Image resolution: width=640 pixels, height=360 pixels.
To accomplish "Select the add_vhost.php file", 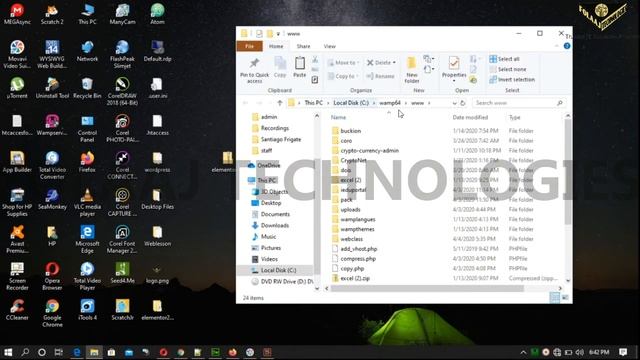I will pos(358,249).
